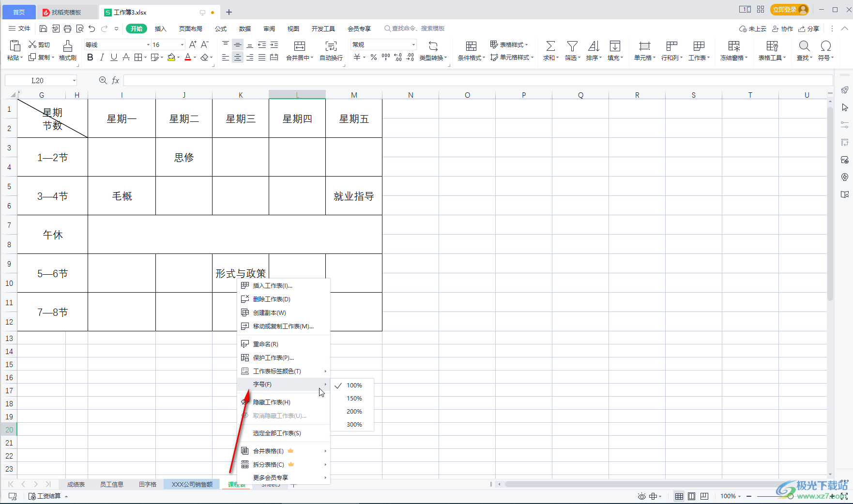Click the Save icon in quick access bar
The image size is (853, 504).
click(x=43, y=29)
